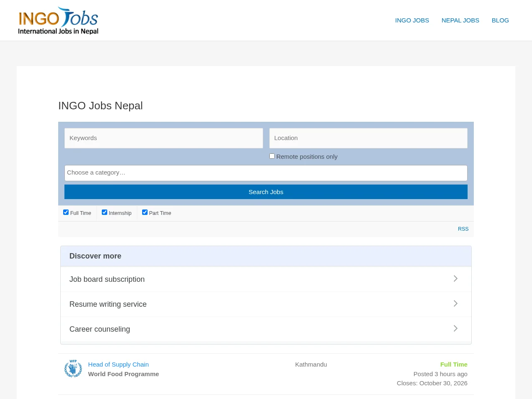Open the RSS feed link
The height and width of the screenshot is (399, 532).
(463, 229)
